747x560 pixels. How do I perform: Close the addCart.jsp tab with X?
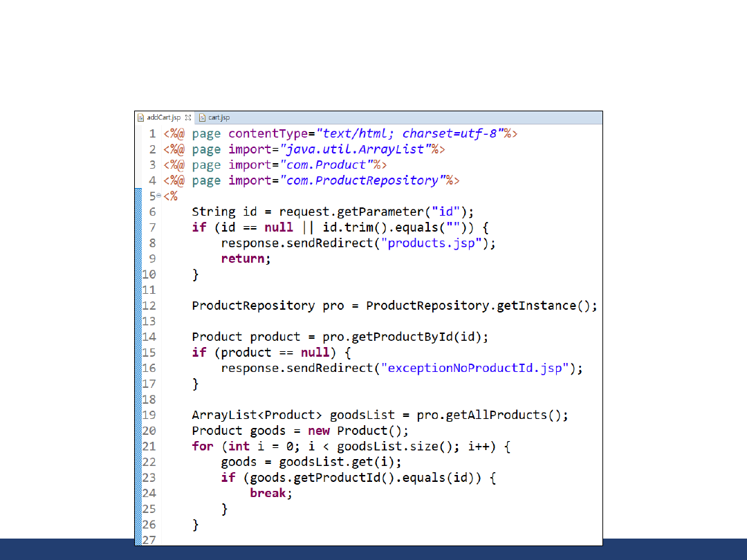(x=188, y=118)
